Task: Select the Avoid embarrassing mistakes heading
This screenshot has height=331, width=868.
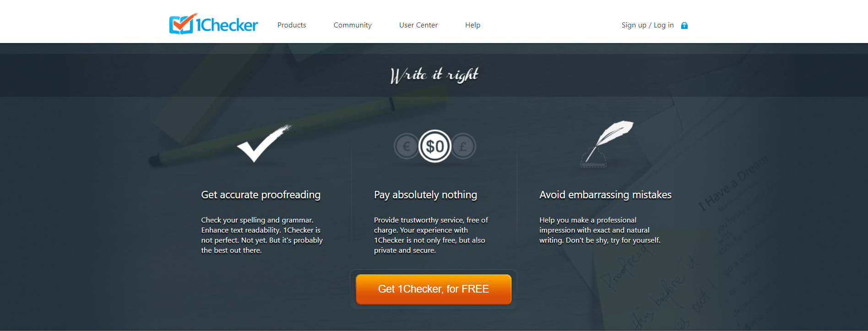Action: pos(605,195)
